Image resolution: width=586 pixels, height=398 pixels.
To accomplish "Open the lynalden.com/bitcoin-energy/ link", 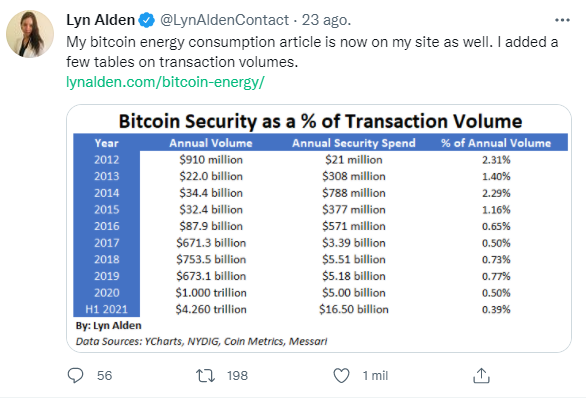I will pyautogui.click(x=165, y=82).
